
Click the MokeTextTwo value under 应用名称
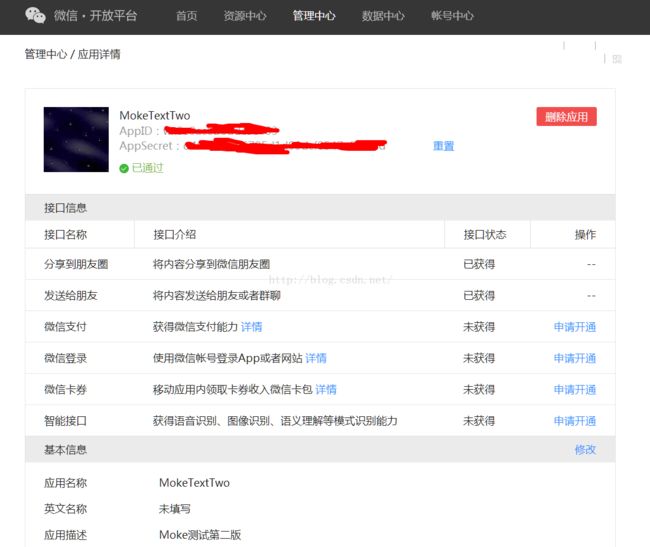[x=194, y=483]
